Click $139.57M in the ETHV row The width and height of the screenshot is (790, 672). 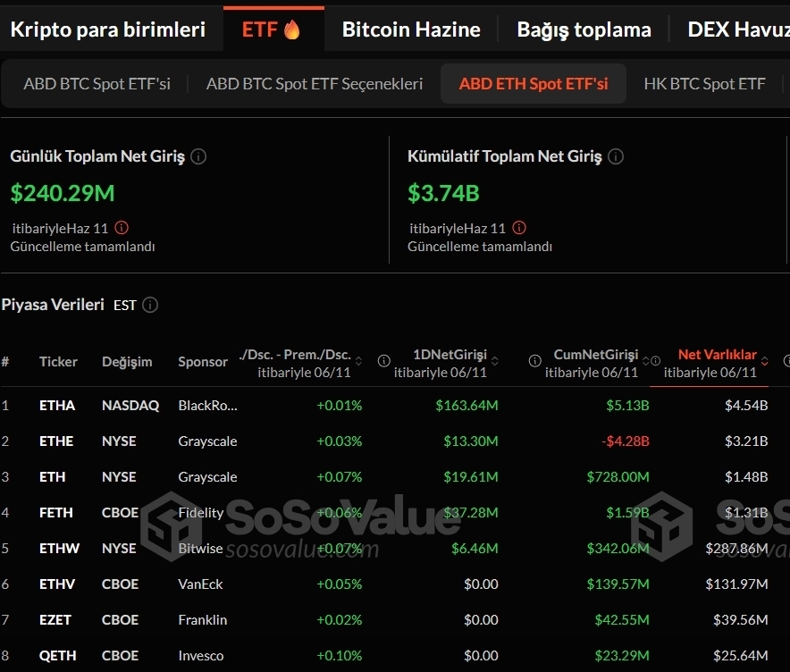[x=618, y=584]
